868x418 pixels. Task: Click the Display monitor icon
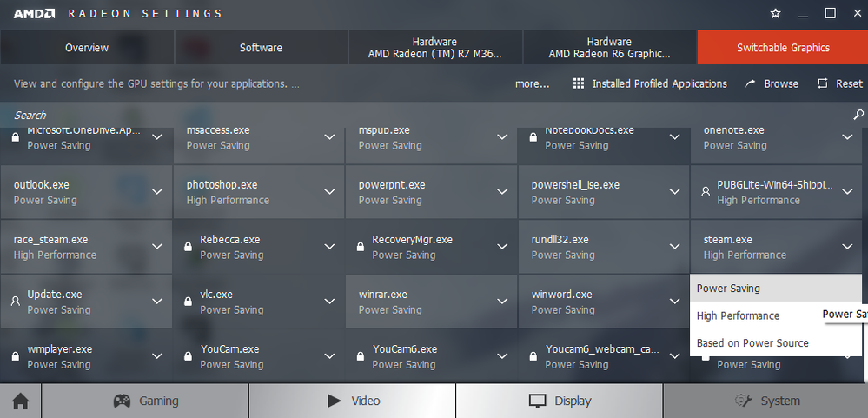538,401
